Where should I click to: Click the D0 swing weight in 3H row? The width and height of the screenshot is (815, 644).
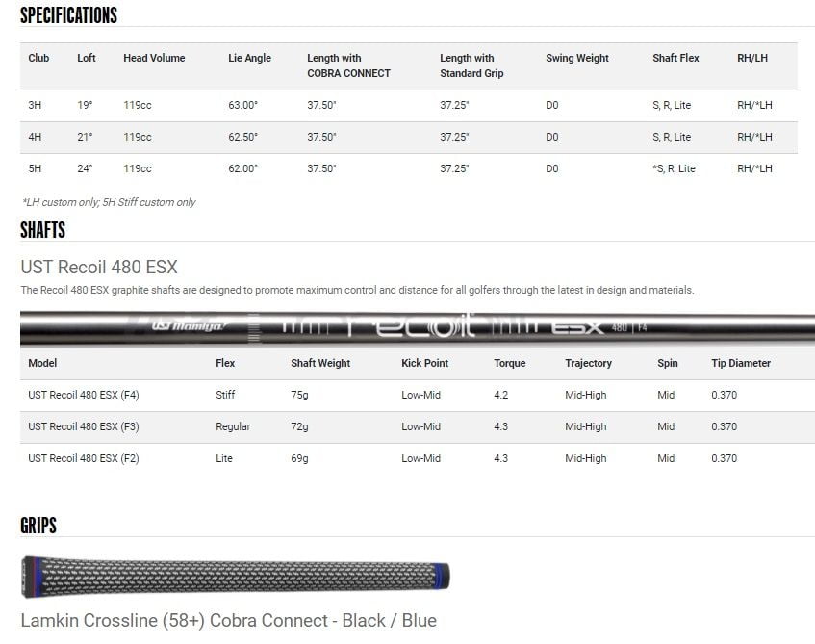(x=552, y=105)
